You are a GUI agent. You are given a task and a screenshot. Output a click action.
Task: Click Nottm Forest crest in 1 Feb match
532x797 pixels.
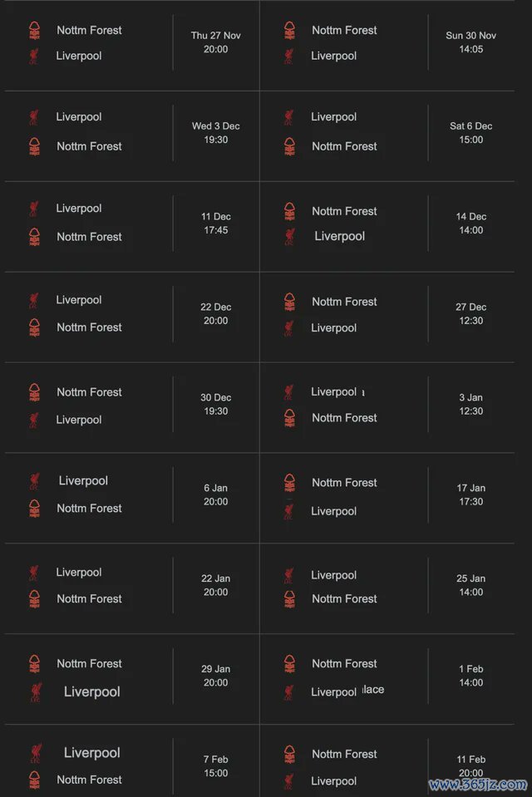288,664
